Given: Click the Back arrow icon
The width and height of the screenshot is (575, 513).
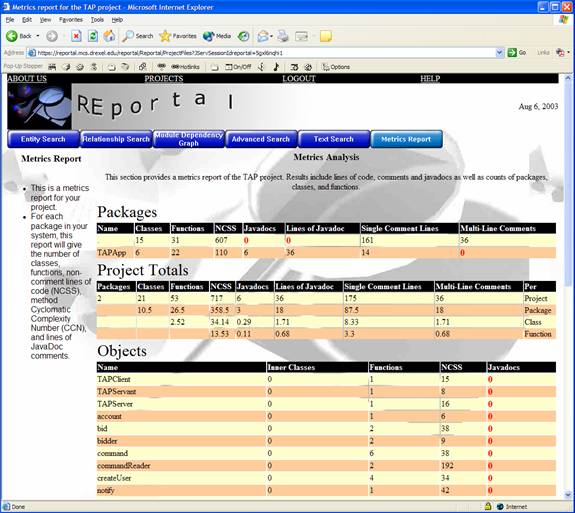Looking at the screenshot, I should pos(12,36).
